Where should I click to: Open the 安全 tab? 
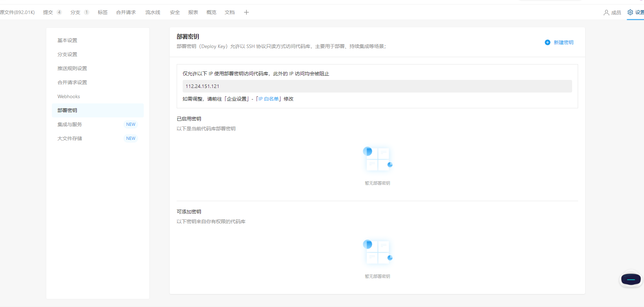tap(175, 12)
